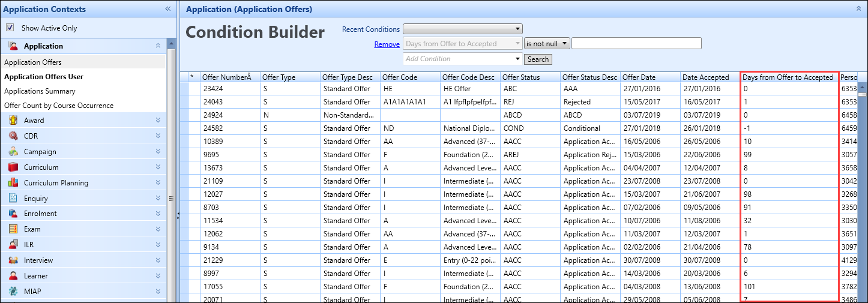Collapse the Condition Builder header panel

[858, 9]
